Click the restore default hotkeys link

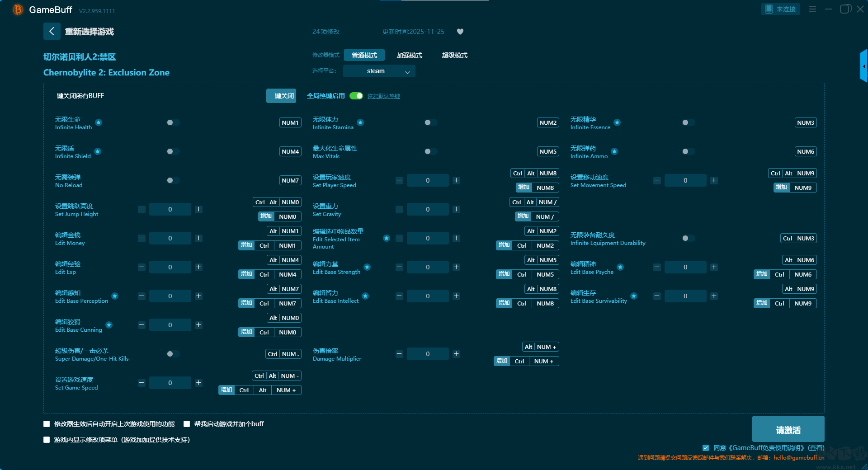pos(383,96)
